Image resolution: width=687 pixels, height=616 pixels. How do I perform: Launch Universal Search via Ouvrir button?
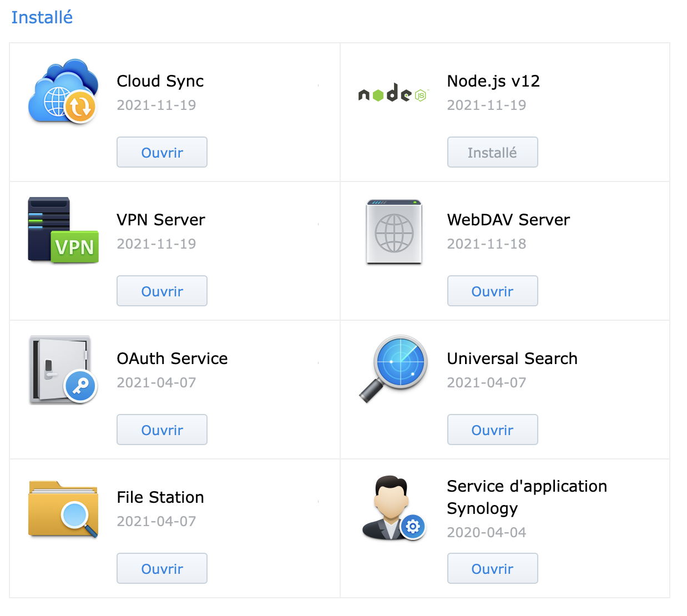[492, 430]
